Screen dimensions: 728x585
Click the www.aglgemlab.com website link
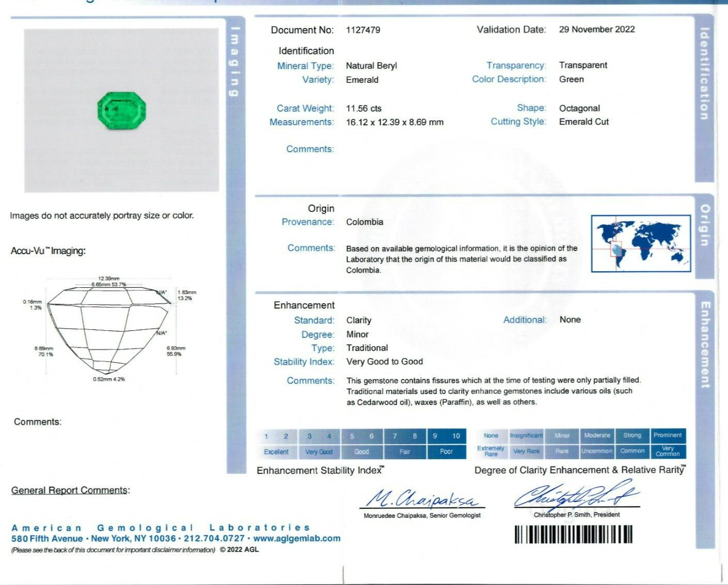click(297, 538)
